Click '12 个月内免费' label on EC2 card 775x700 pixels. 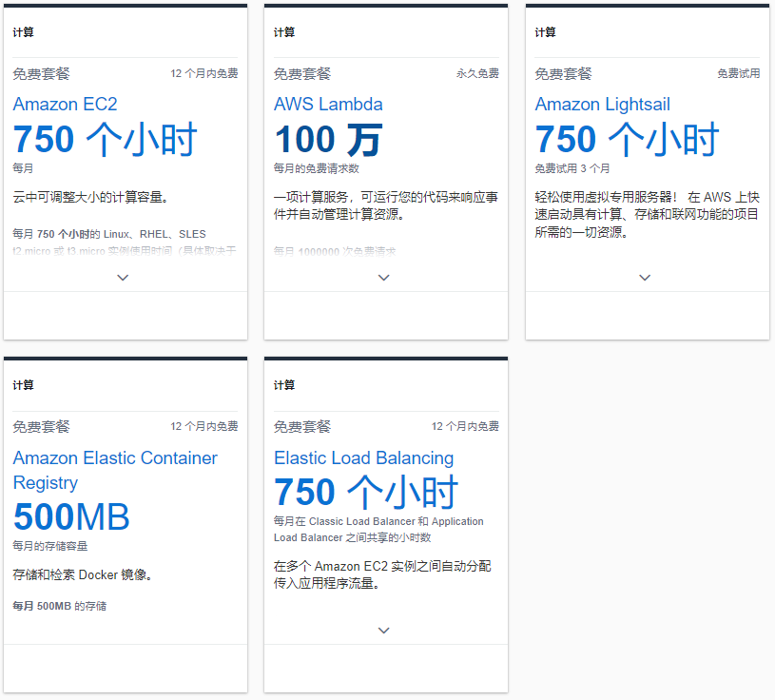[x=204, y=73]
